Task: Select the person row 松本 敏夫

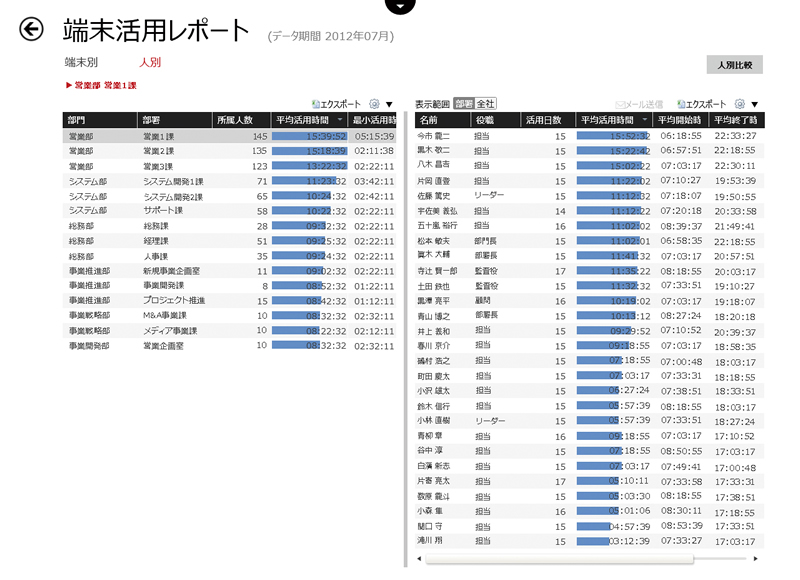Action: pos(590,241)
